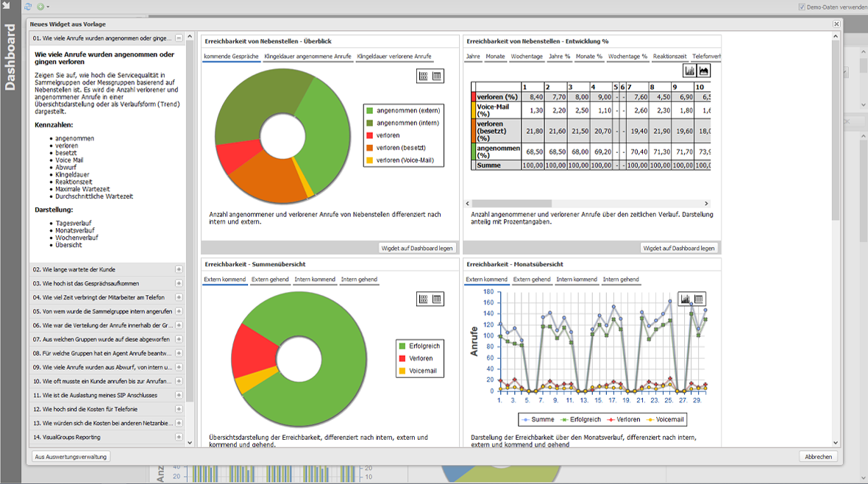
Task: Select the table view icon in Nebenstellen Überblick widget
Action: [437, 76]
